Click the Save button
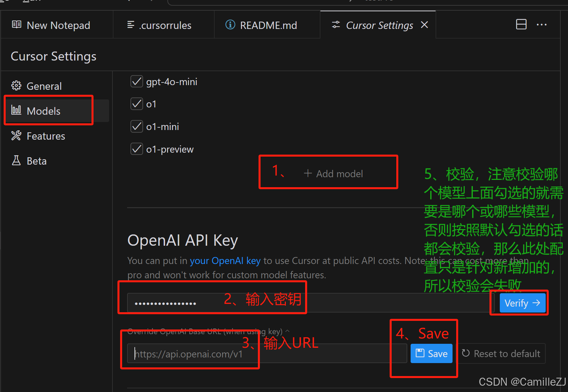Viewport: 568px width, 392px height. tap(432, 353)
